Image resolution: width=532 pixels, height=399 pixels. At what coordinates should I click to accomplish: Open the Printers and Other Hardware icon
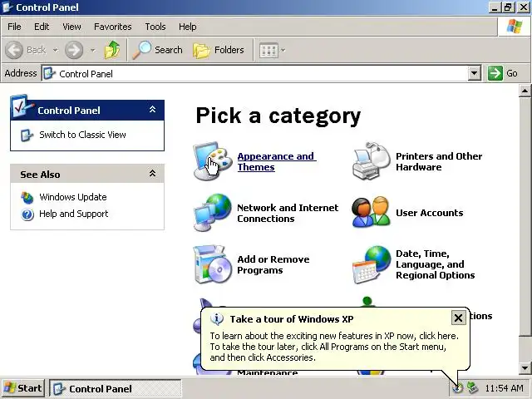point(372,160)
